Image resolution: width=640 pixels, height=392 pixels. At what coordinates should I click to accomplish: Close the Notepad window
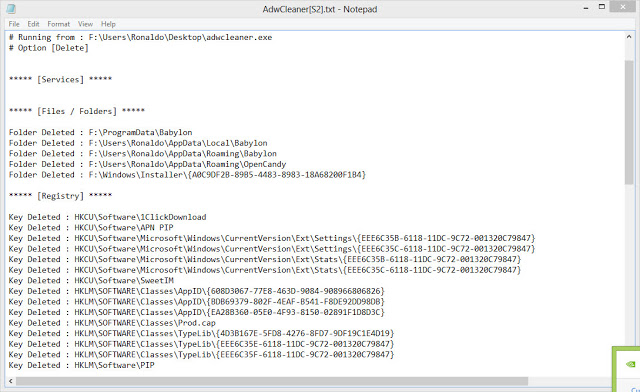[623, 7]
